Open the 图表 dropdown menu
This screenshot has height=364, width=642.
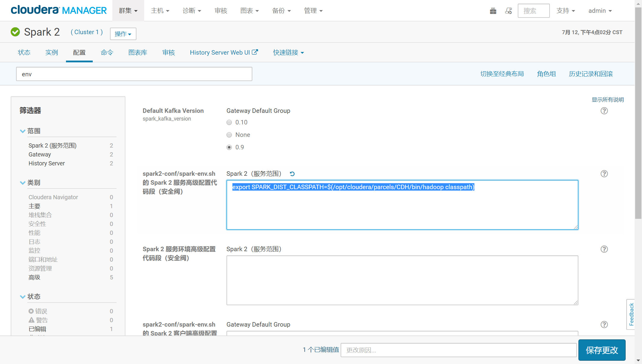pyautogui.click(x=249, y=11)
